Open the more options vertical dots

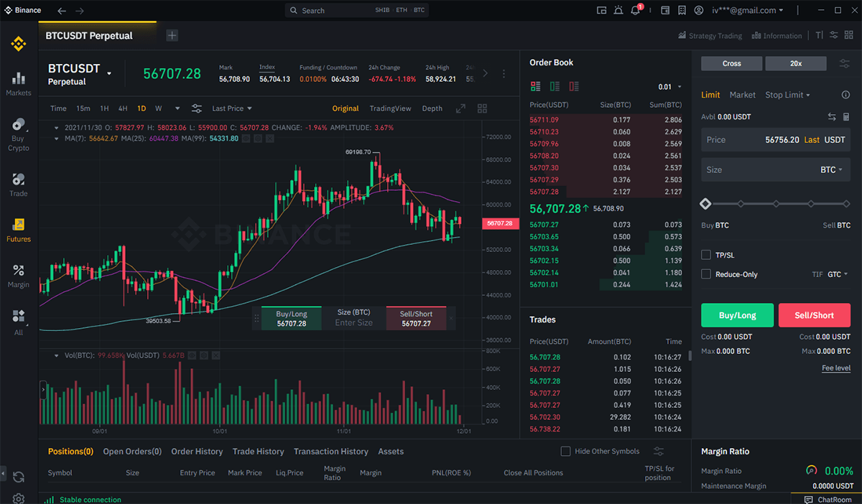coord(504,73)
